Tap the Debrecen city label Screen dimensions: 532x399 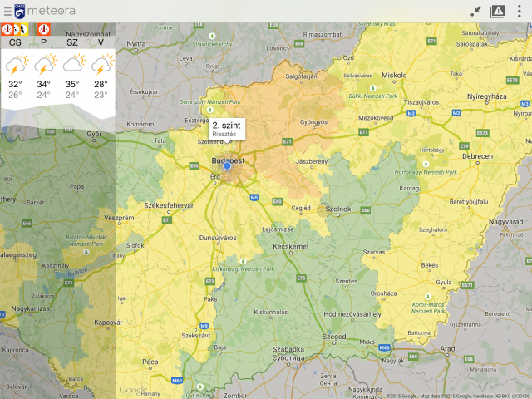pyautogui.click(x=477, y=156)
